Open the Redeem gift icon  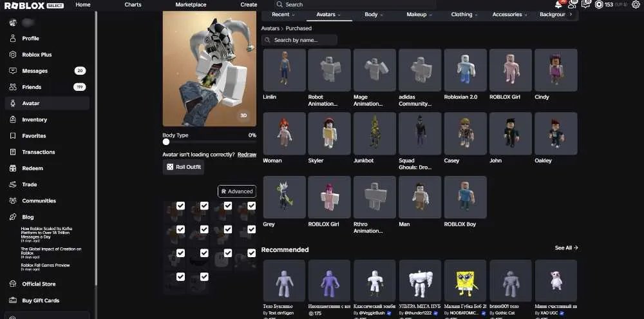click(x=13, y=168)
